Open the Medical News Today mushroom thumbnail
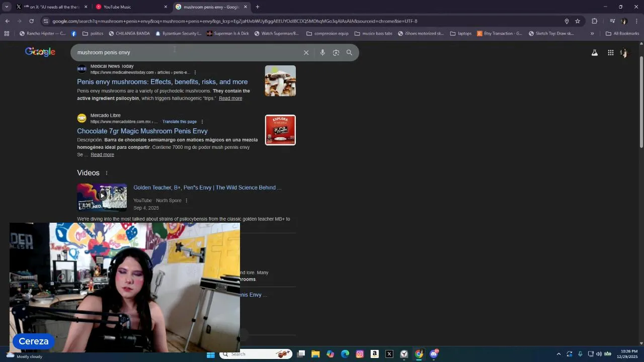644x362 pixels. click(x=280, y=81)
